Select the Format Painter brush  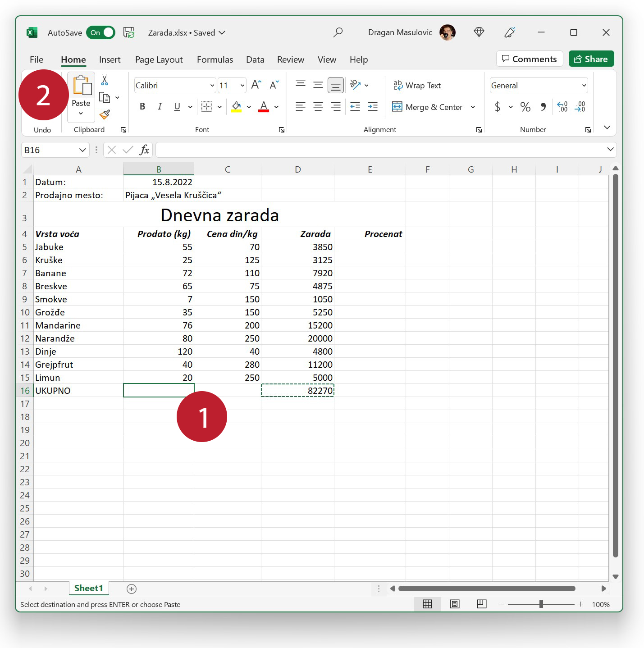click(x=105, y=114)
